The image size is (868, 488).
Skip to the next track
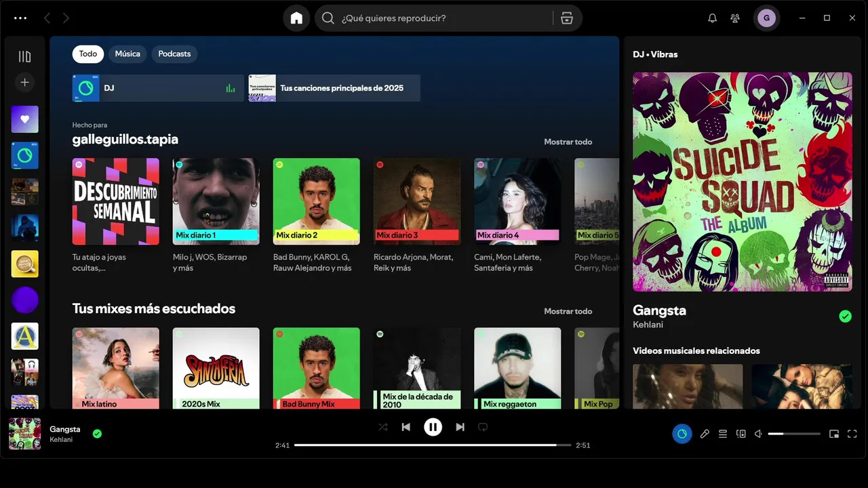tap(460, 427)
